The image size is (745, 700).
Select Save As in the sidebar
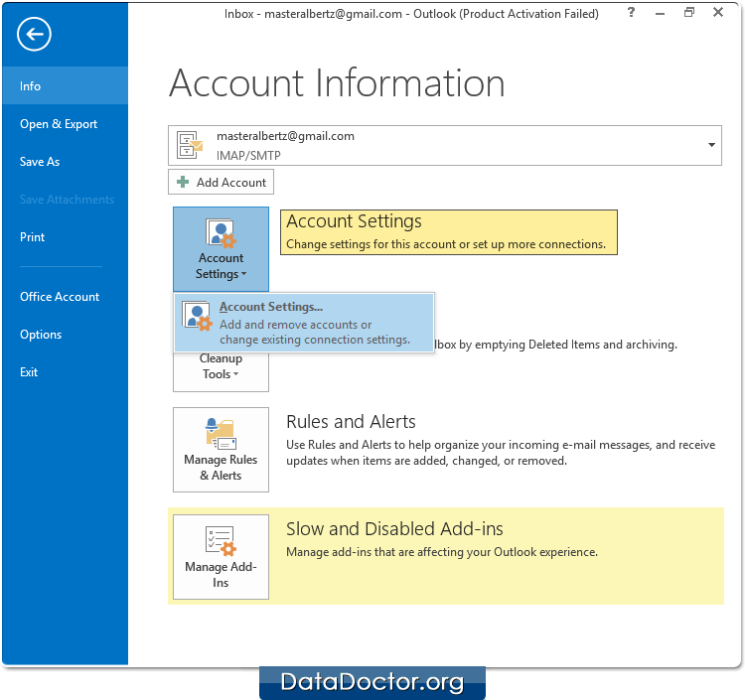coord(66,162)
